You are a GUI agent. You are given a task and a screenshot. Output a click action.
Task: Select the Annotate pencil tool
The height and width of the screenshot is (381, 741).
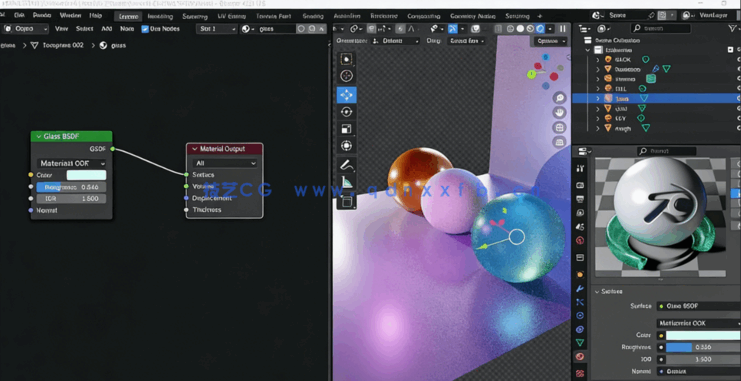click(346, 165)
